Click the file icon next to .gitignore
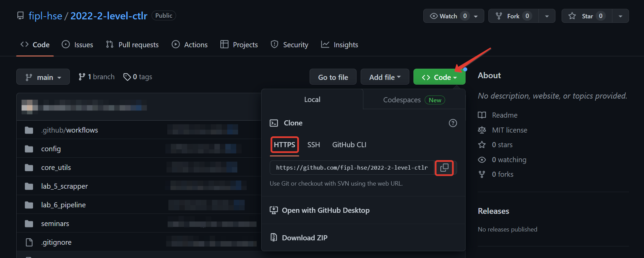The height and width of the screenshot is (258, 644). 29,242
